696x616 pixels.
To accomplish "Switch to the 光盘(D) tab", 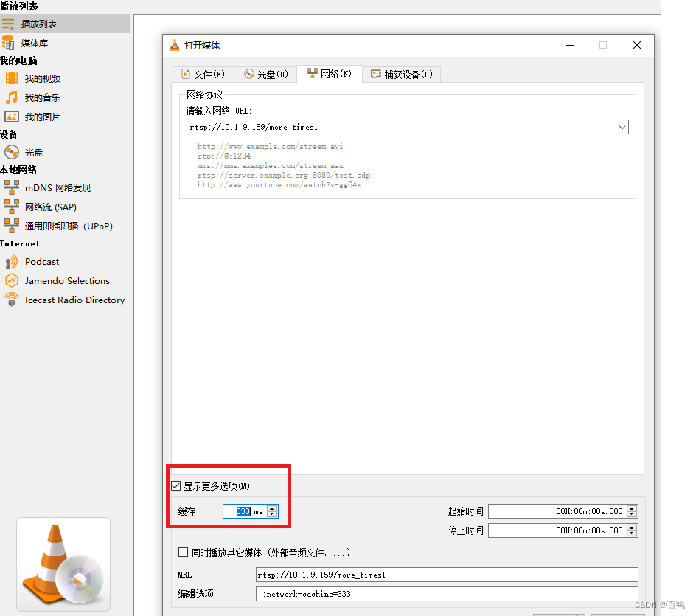I will point(265,75).
